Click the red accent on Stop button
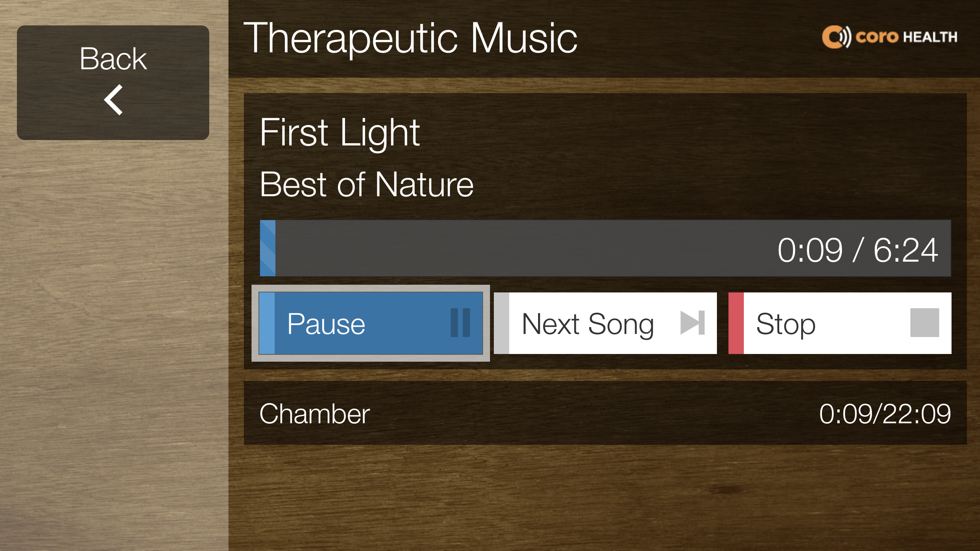 pyautogui.click(x=736, y=323)
